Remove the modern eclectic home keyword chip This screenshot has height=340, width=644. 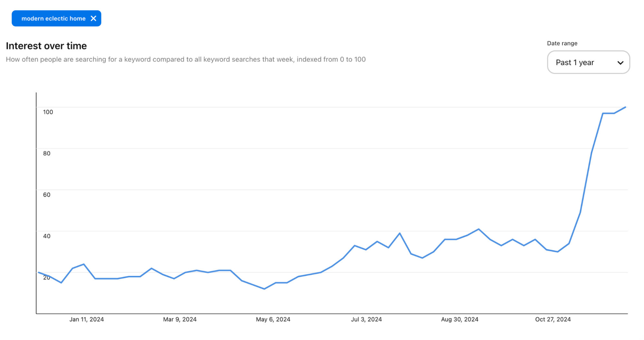point(93,18)
